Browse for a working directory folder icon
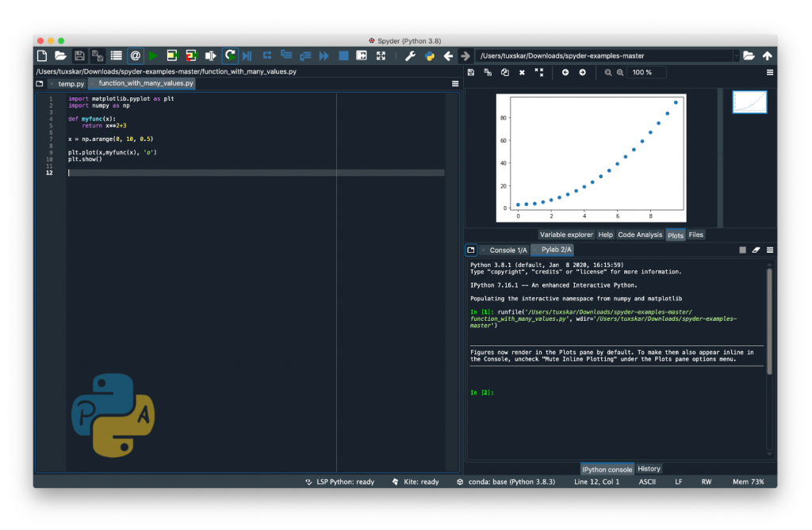This screenshot has width=812, height=530. click(x=749, y=55)
